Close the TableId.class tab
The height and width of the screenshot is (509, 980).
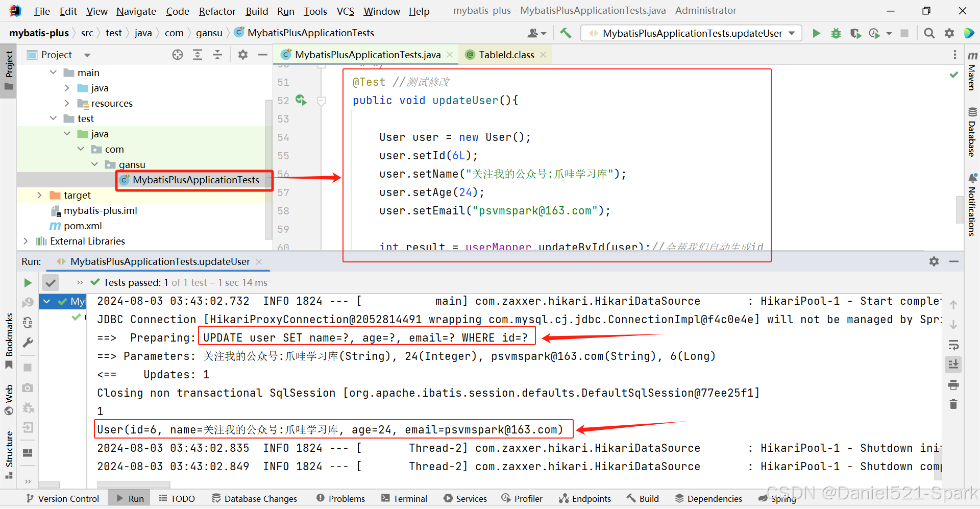[543, 55]
